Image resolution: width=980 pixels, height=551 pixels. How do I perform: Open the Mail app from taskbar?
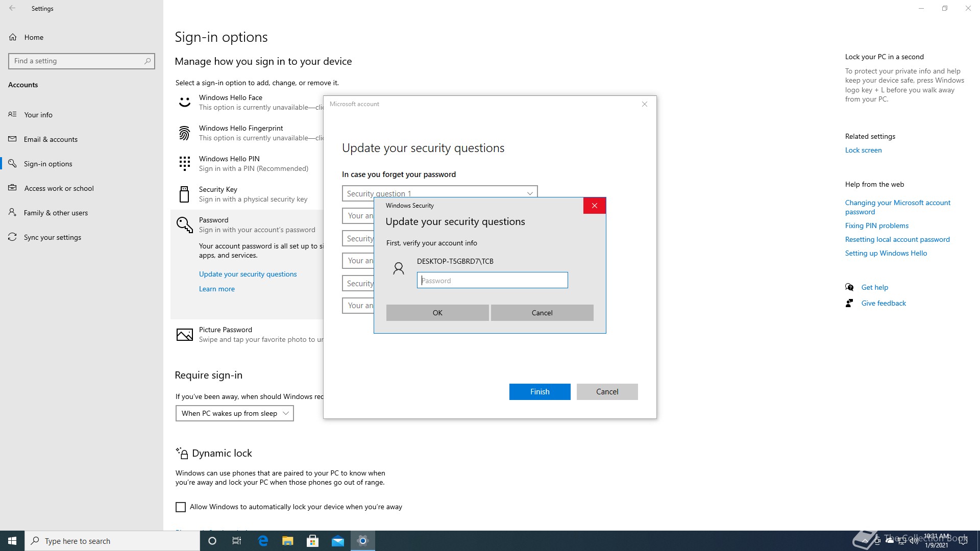[x=338, y=541]
